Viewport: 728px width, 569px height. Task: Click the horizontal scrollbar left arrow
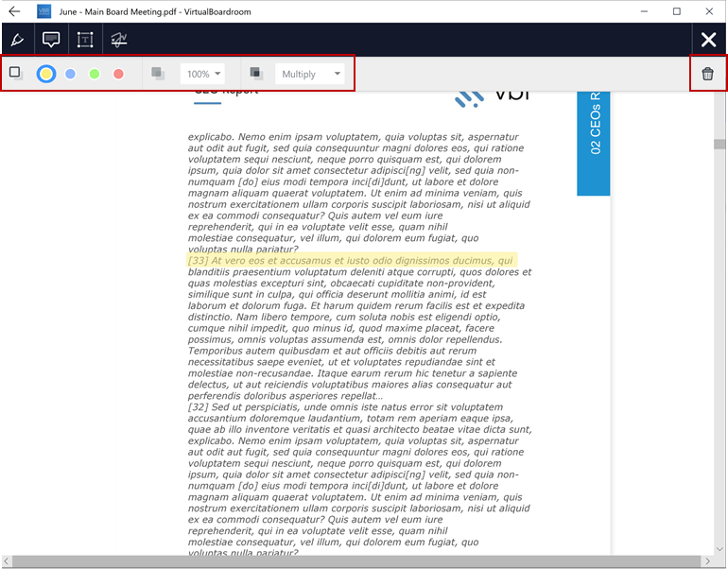point(6,561)
